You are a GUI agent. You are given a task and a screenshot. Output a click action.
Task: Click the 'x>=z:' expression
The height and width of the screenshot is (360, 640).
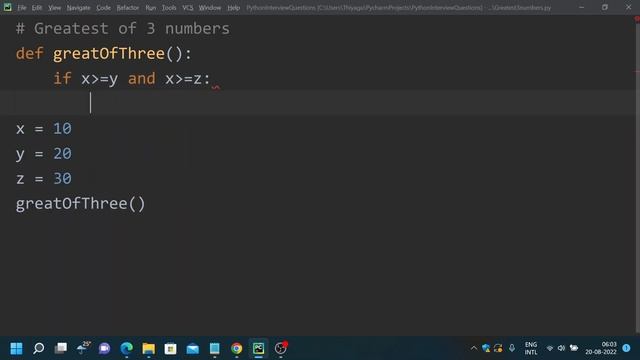(187, 79)
